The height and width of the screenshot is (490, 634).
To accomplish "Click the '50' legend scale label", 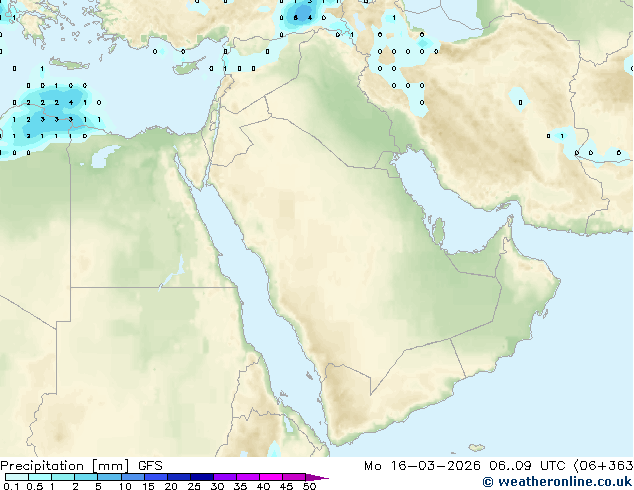I will [x=309, y=486].
